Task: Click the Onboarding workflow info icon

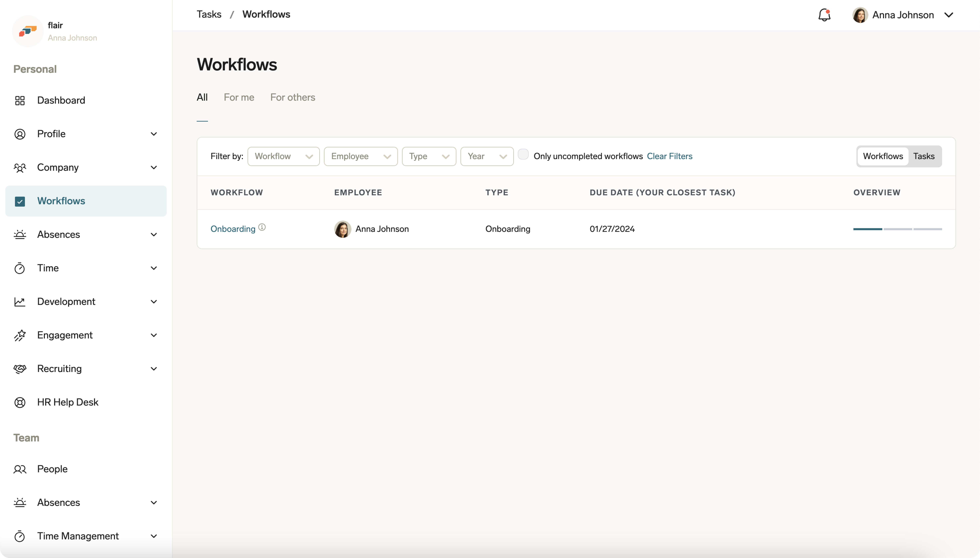Action: [262, 227]
